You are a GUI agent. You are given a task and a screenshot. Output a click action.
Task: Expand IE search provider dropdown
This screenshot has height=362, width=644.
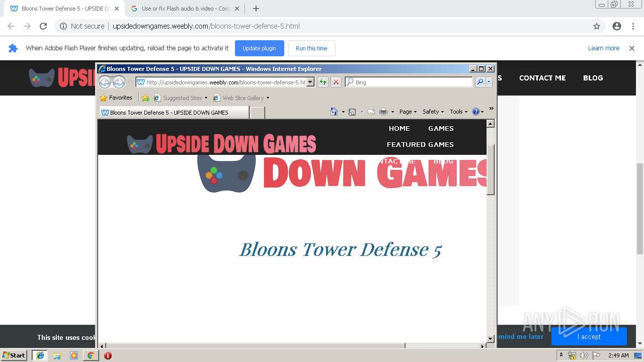489,82
